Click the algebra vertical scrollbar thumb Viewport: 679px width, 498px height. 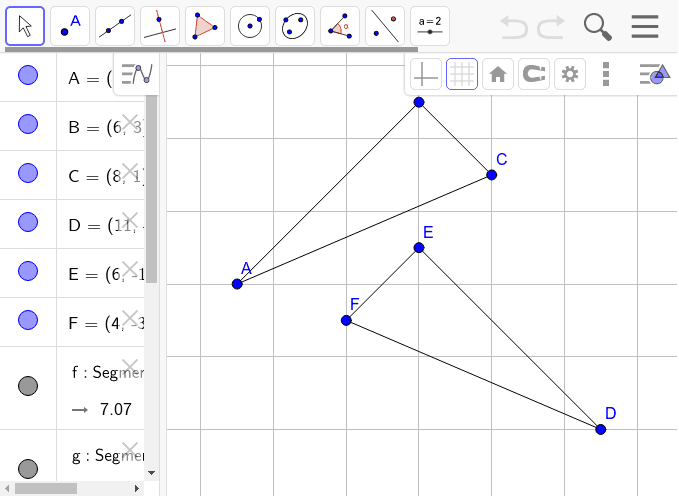152,189
